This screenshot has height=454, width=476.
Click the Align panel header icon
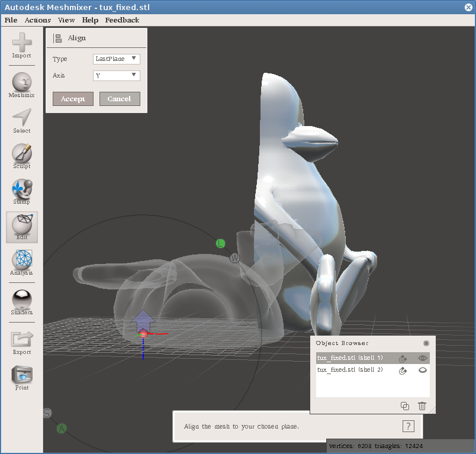[57, 38]
